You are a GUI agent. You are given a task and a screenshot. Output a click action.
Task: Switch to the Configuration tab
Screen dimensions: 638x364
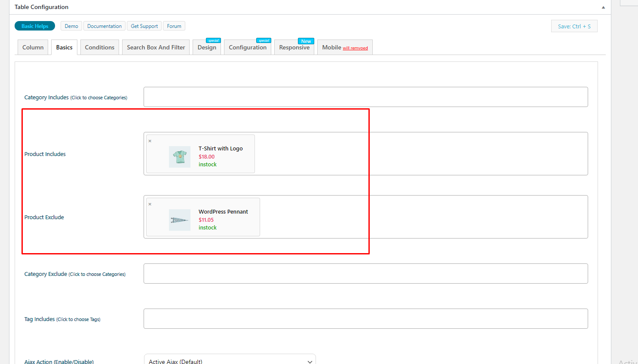[x=248, y=47]
